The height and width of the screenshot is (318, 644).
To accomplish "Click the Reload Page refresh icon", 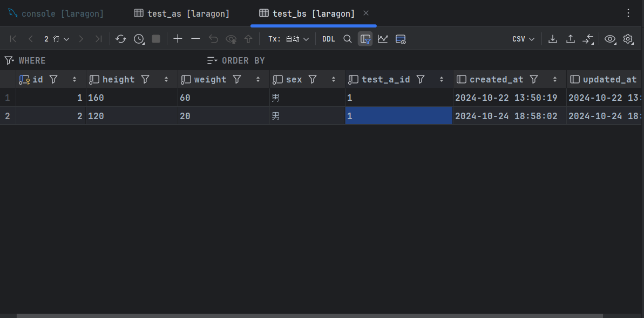I will (x=121, y=39).
